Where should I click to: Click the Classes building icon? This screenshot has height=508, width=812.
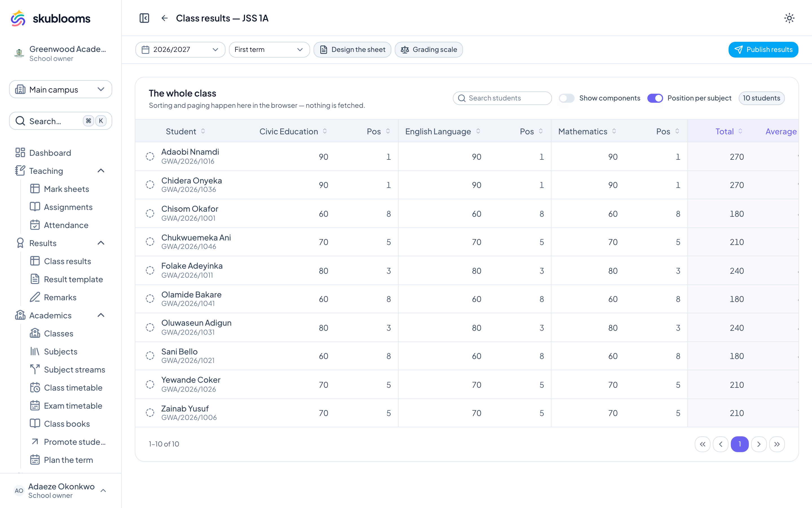tap(35, 333)
